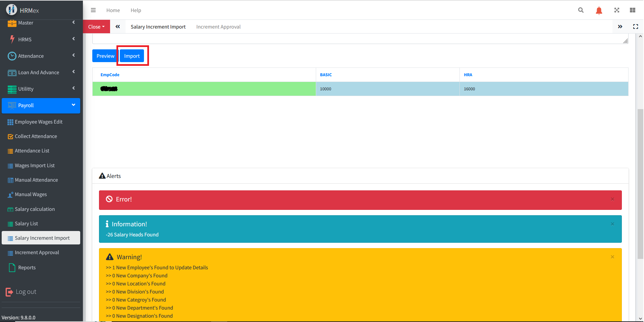Toggle tab fullscreen frame icon
644x322 pixels.
[635, 27]
